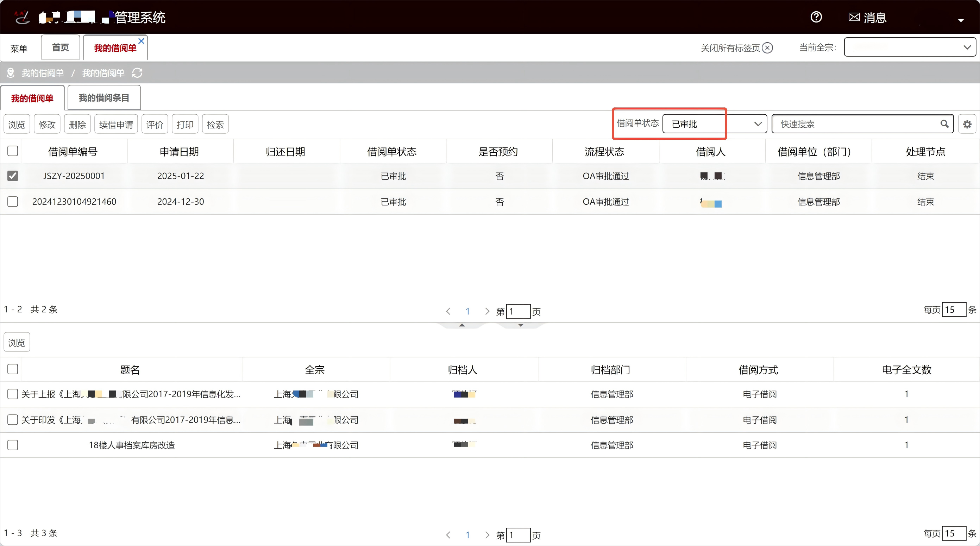
Task: Click the gear settings icon by search
Action: tap(967, 124)
